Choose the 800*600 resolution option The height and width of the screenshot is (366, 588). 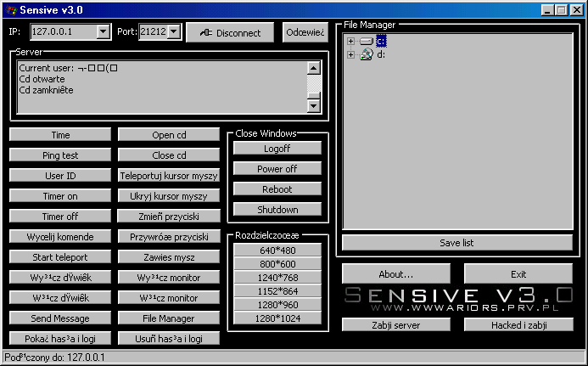[x=275, y=263]
